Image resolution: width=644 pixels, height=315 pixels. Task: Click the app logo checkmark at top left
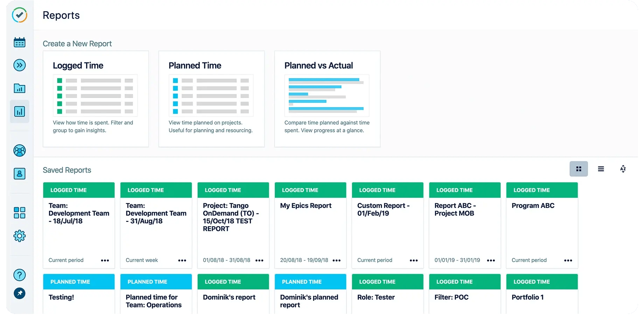(20, 15)
